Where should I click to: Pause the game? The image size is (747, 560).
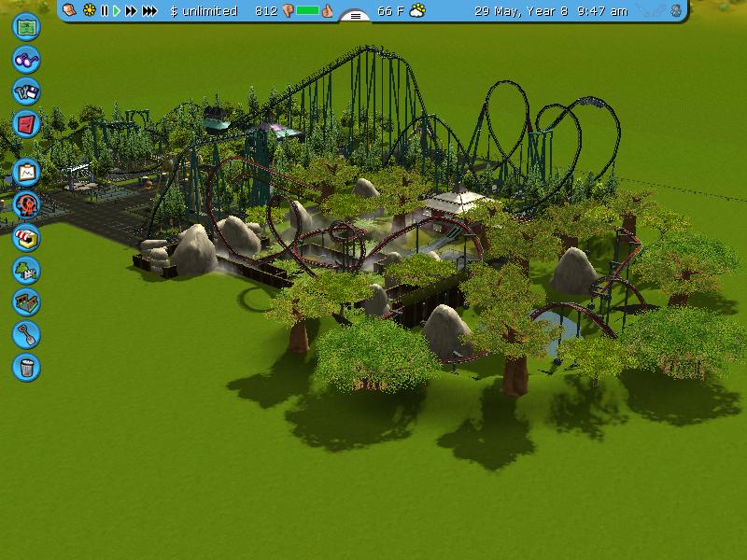coord(105,11)
